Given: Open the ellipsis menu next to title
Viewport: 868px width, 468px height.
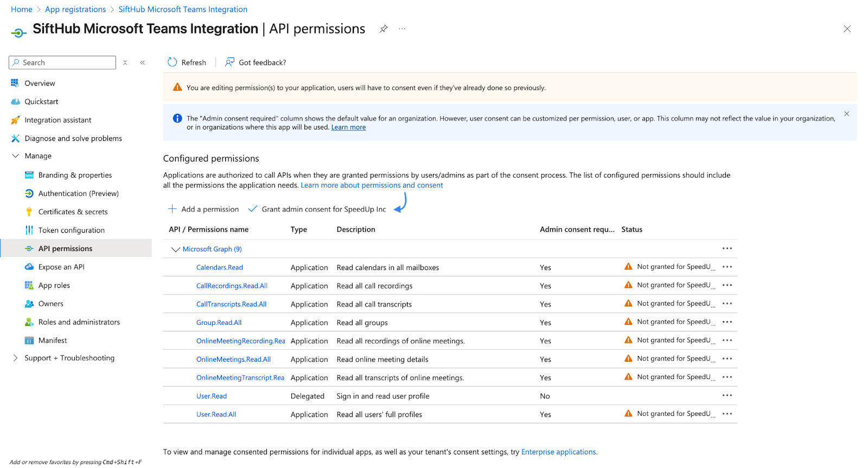Looking at the screenshot, I should point(402,29).
